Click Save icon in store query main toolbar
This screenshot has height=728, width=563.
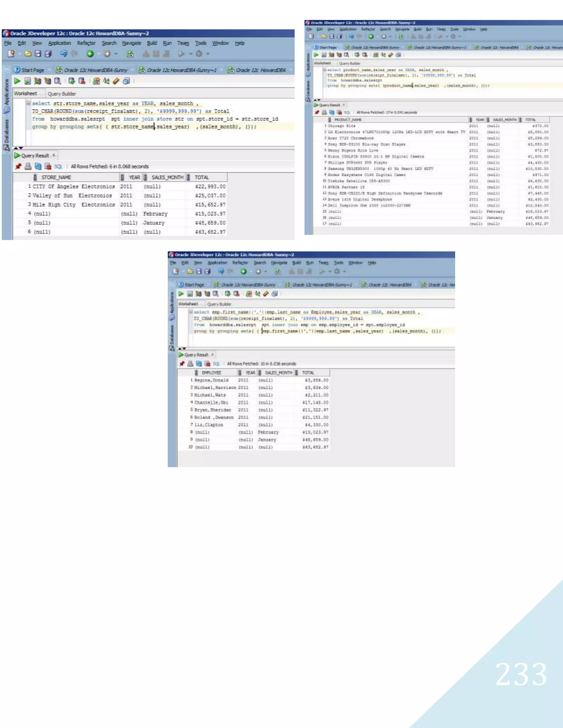[38, 54]
